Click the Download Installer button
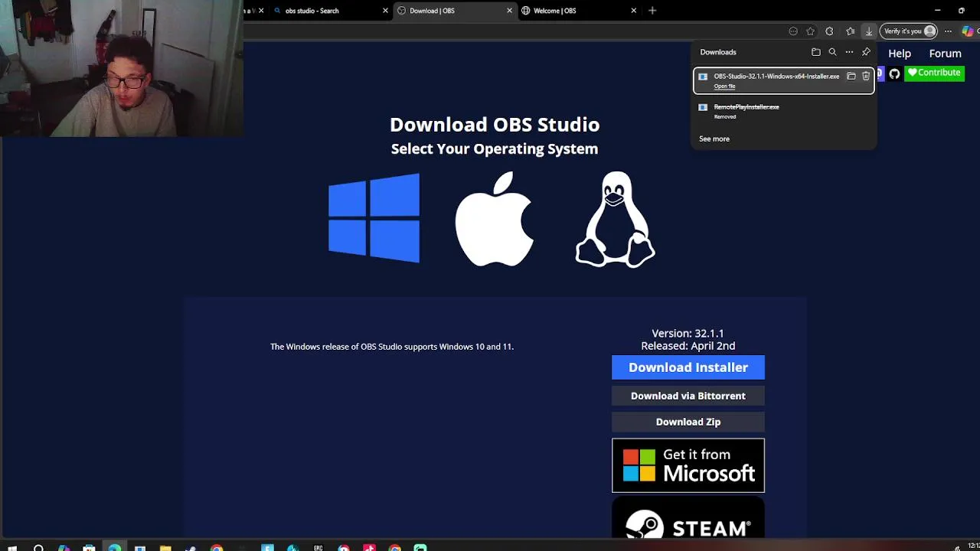This screenshot has height=551, width=980. point(688,367)
